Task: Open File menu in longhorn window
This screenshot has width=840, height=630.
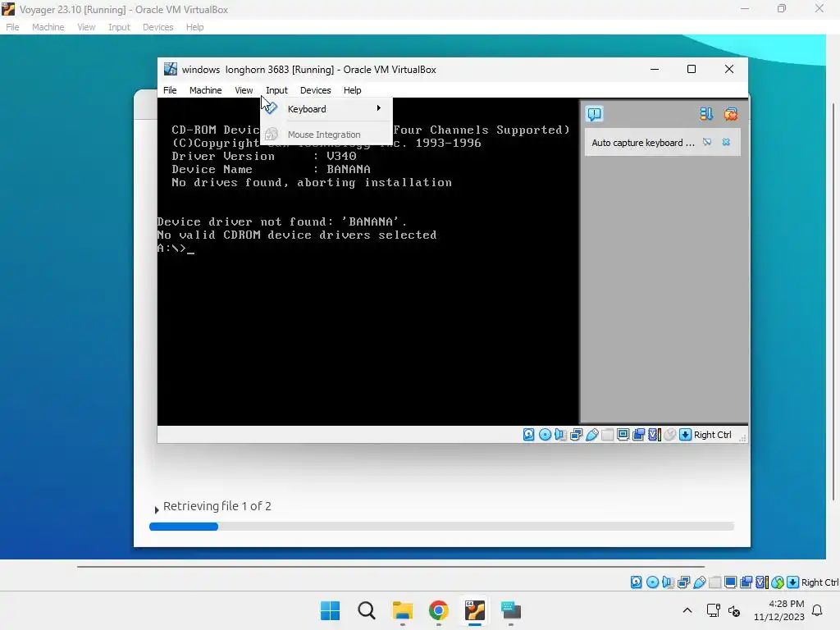Action: click(170, 90)
